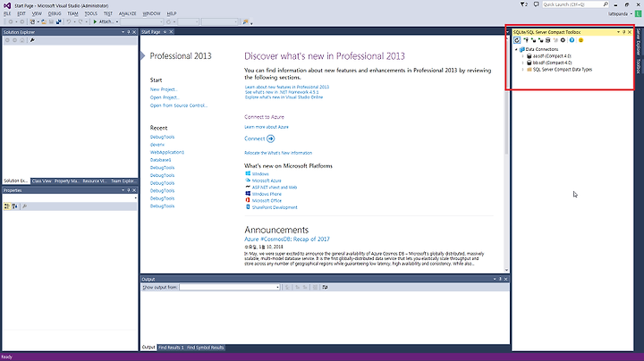Open the Team Explorer tab
Viewport: 644px width, 361px height.
point(123,180)
